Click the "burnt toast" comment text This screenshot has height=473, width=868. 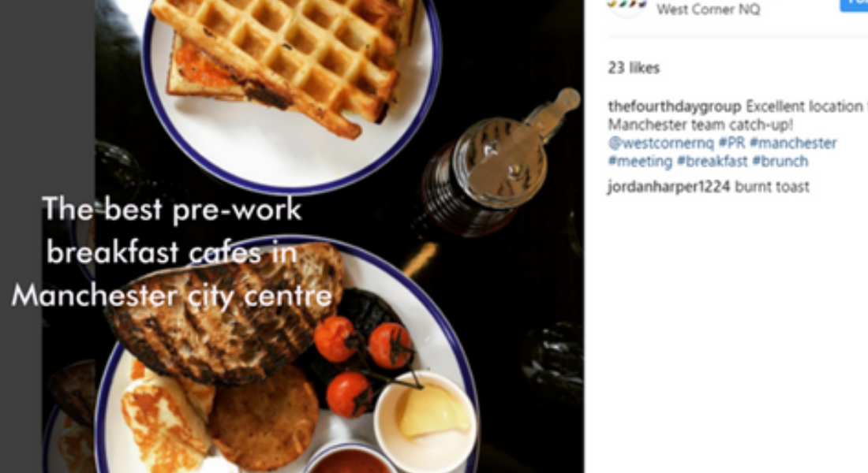pos(772,187)
